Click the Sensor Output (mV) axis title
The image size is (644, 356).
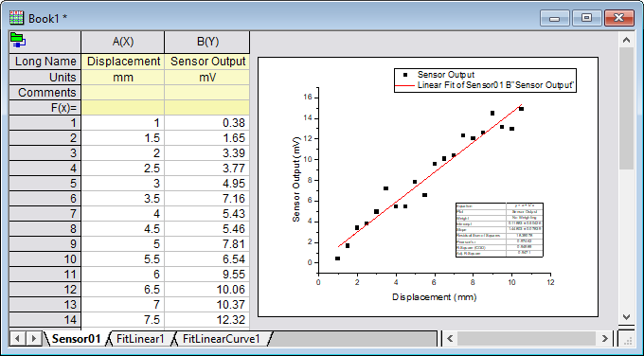296,180
